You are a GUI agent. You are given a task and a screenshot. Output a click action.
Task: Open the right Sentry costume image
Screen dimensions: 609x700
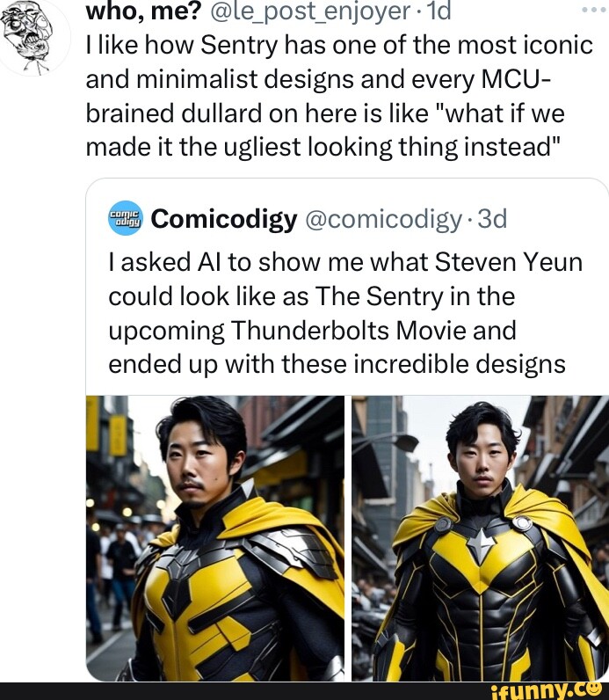(x=480, y=538)
